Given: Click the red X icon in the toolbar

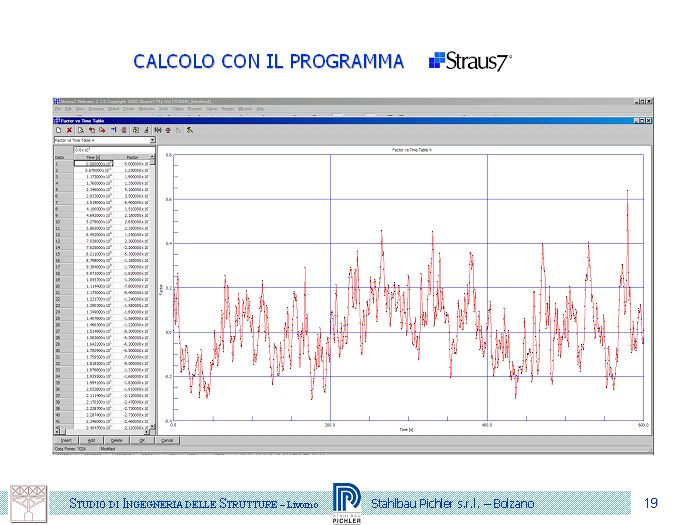Looking at the screenshot, I should (x=69, y=130).
